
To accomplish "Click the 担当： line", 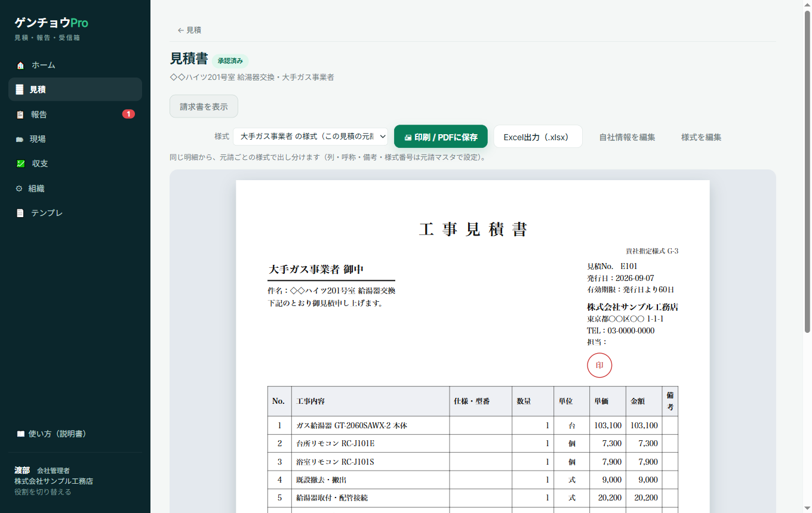I will 596,342.
